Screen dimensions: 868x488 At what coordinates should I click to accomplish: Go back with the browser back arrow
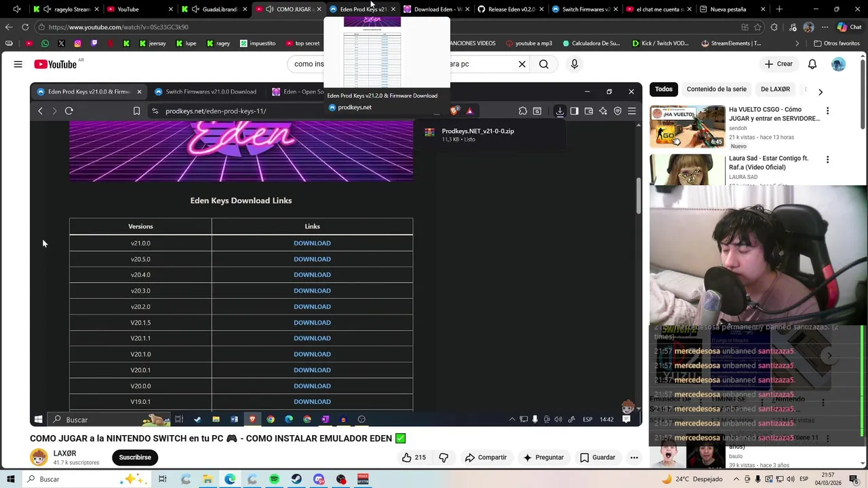(9, 27)
